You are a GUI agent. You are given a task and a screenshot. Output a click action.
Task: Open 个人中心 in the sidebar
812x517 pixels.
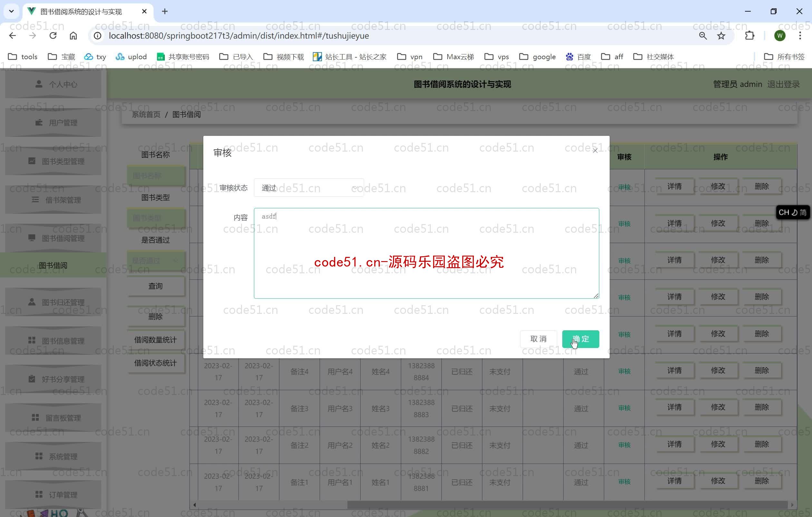53,84
